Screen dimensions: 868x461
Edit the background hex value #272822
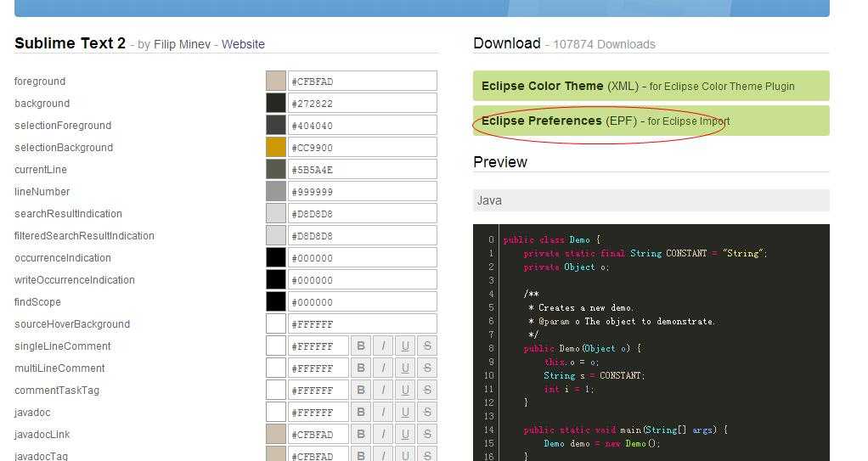click(x=363, y=103)
